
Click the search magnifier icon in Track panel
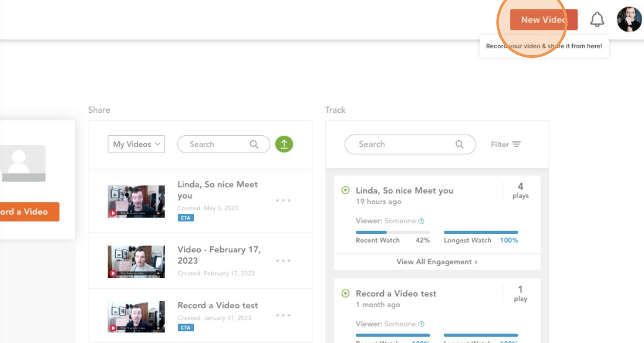(460, 144)
